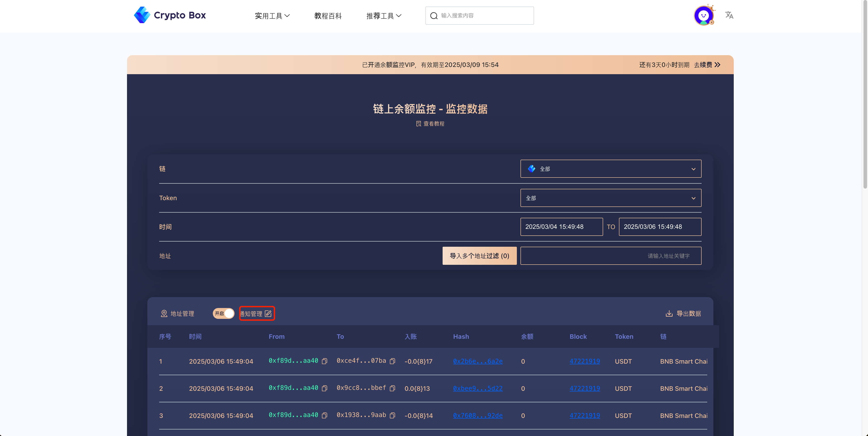Open the 教程百科 menu item
The height and width of the screenshot is (436, 868).
click(328, 16)
